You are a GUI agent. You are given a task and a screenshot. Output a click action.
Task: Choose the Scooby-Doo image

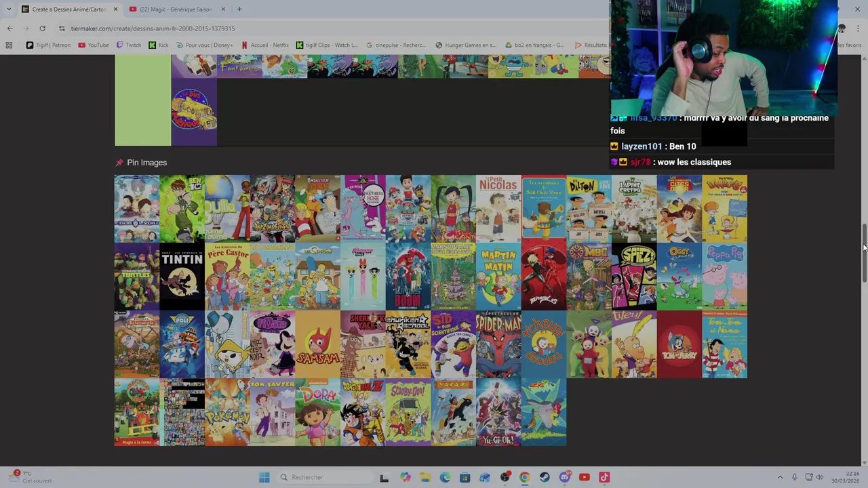click(x=408, y=412)
